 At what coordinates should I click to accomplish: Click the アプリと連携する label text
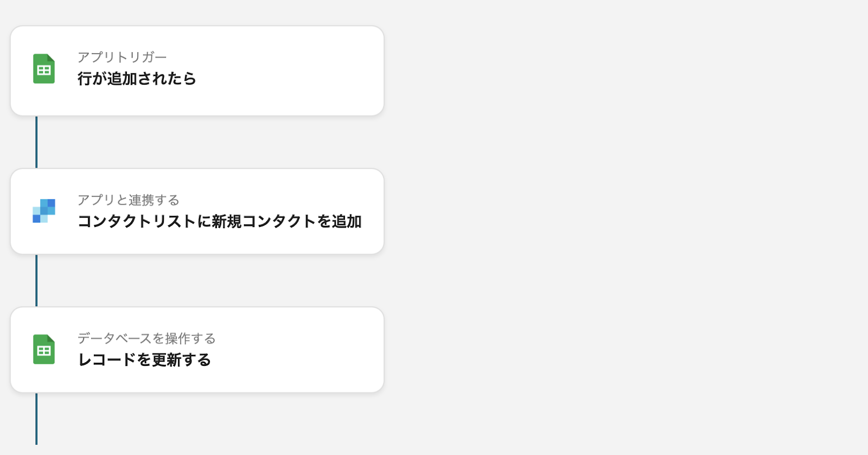128,200
